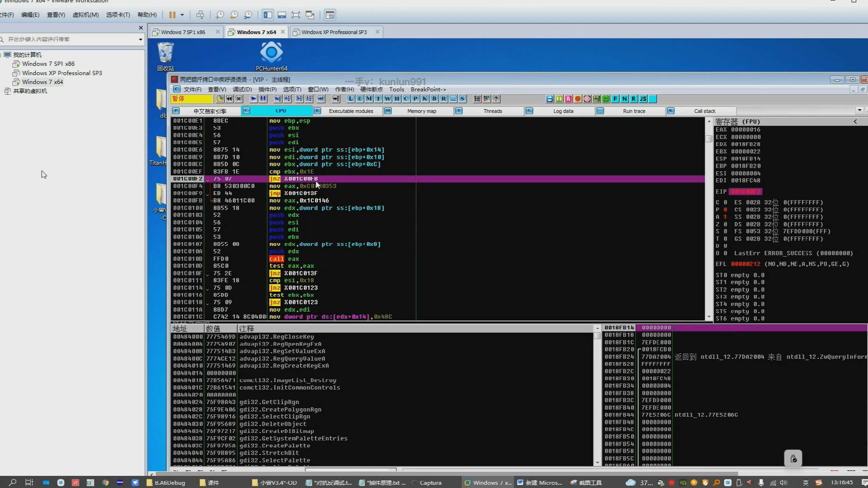
Task: Open VMware power options dropdown arrow
Action: coord(182,15)
